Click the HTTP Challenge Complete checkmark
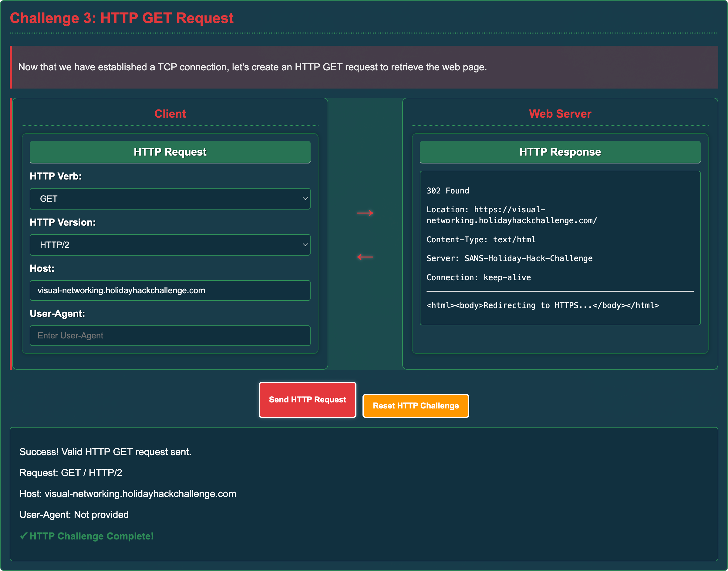728x571 pixels. point(23,536)
